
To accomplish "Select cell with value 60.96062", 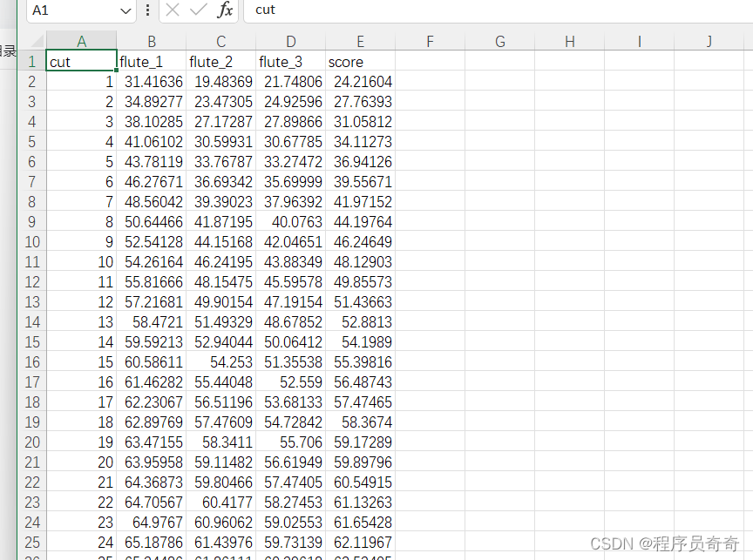I will [x=220, y=522].
